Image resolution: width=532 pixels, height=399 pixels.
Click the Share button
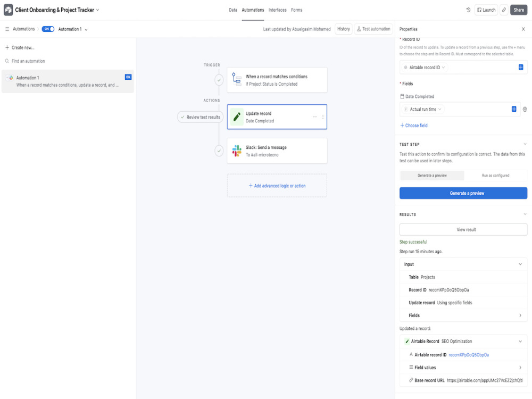pos(518,10)
